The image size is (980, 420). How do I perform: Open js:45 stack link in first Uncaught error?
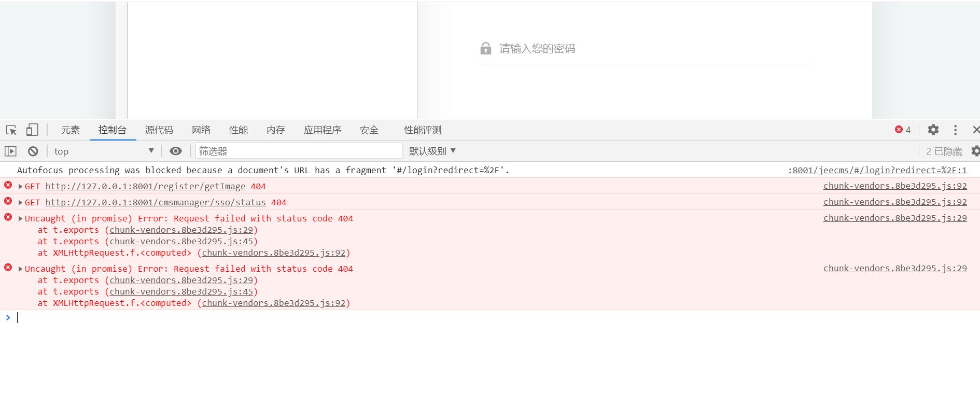[x=181, y=242]
